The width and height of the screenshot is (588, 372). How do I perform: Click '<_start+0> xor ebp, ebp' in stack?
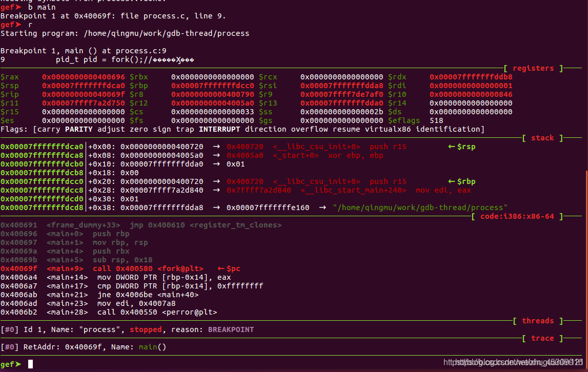(x=328, y=155)
